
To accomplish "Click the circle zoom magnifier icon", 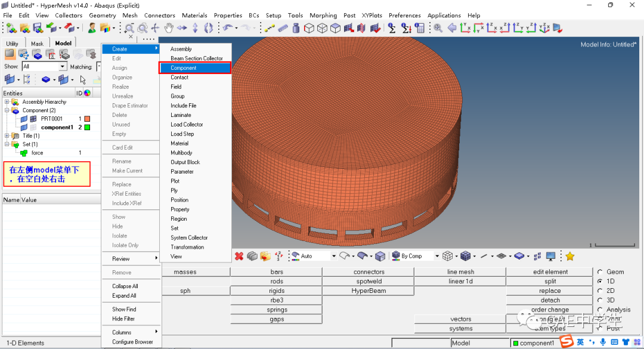I will click(x=142, y=28).
